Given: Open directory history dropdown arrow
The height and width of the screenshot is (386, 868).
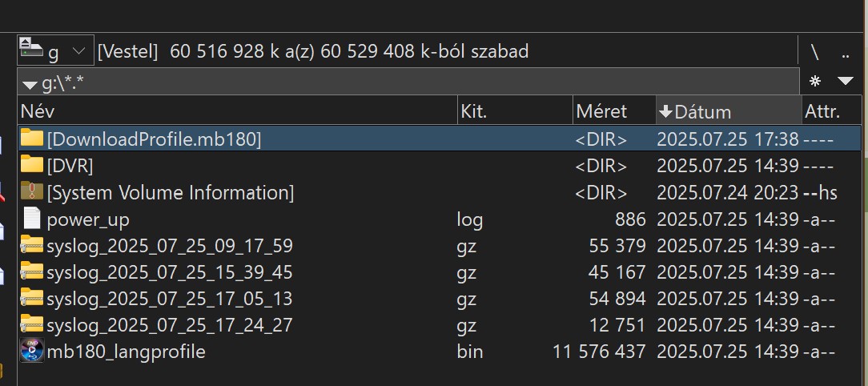Looking at the screenshot, I should click(x=846, y=82).
